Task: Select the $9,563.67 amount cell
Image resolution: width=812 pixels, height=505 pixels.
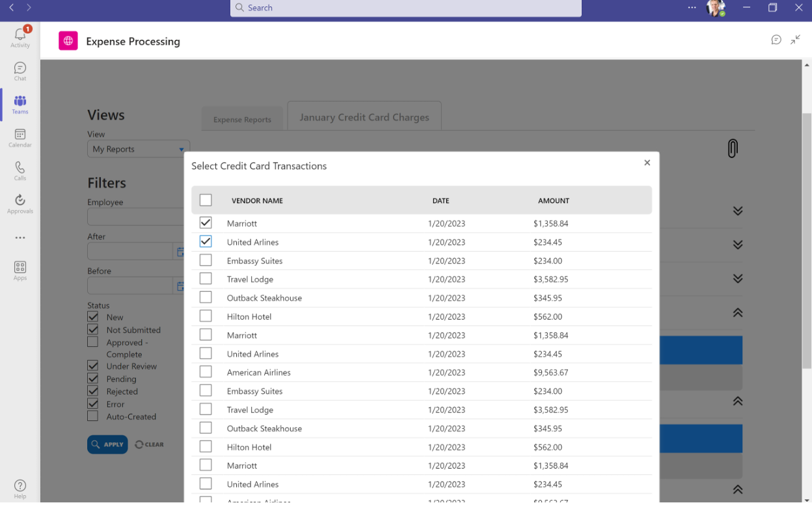Action: [550, 373]
